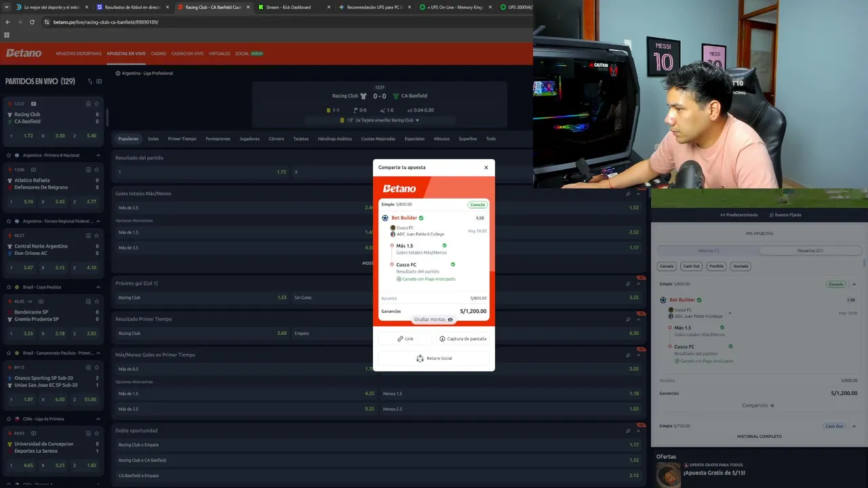Image resolution: width=868 pixels, height=488 pixels.
Task: Pick Racing Club 1.55 for Próximo gol
Action: (x=202, y=298)
